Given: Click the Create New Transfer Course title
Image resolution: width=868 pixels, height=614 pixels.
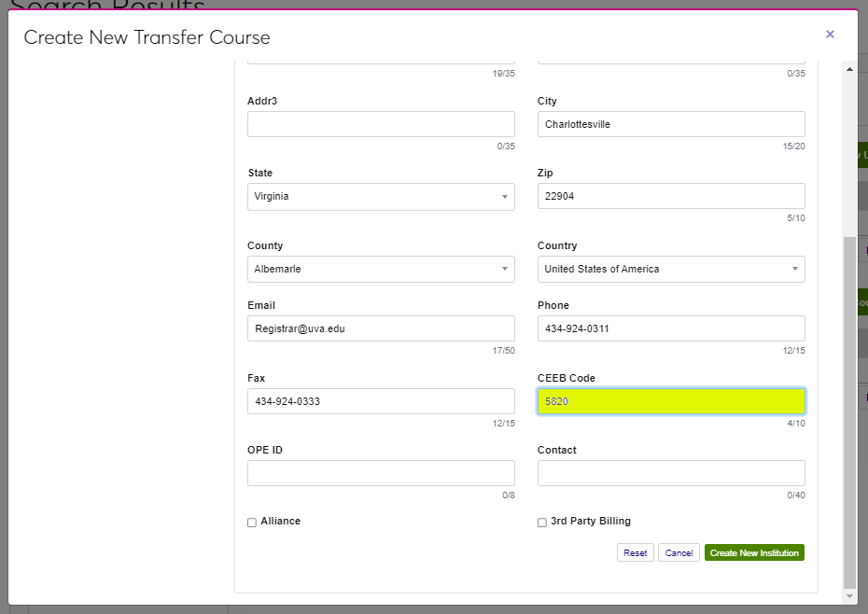Looking at the screenshot, I should click(147, 37).
